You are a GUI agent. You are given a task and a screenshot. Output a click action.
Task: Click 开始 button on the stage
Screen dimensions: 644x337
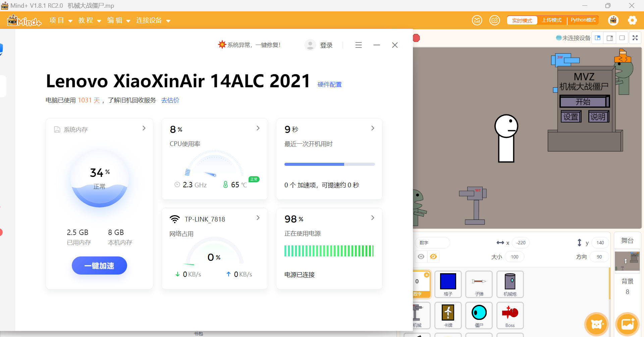pos(584,102)
